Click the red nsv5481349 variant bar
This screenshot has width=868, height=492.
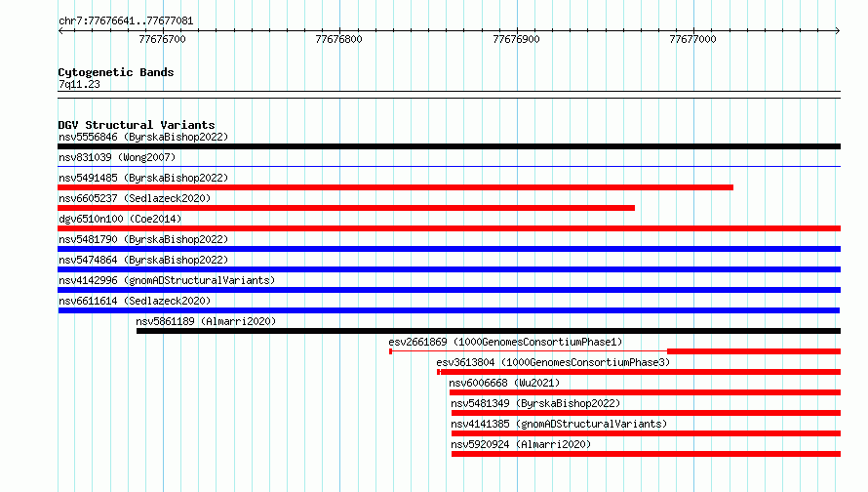click(646, 413)
